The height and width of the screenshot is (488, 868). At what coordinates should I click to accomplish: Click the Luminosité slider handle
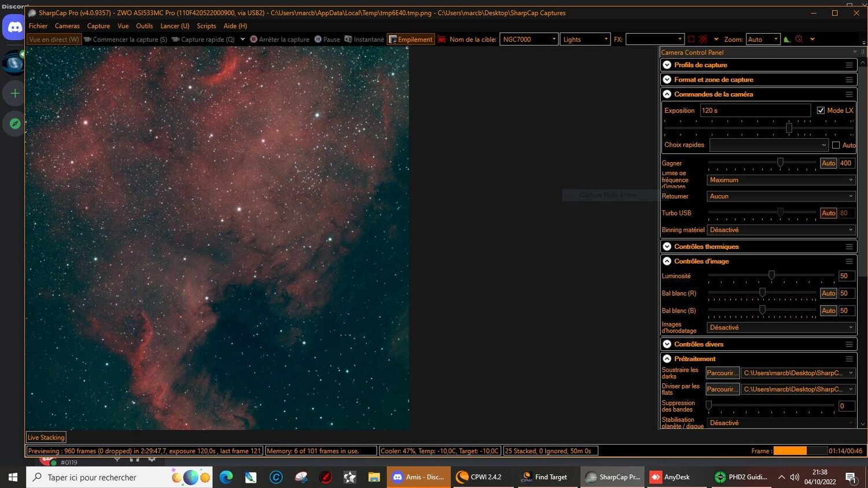[771, 276]
